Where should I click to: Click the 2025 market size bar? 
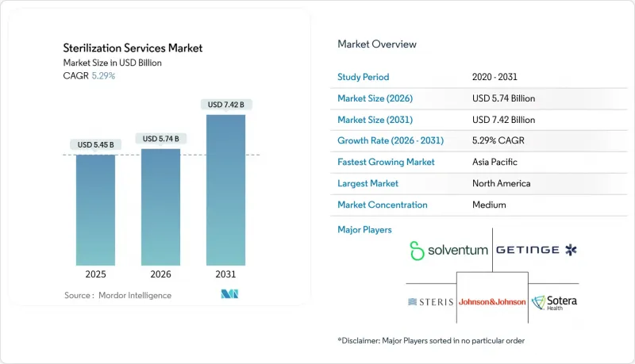[96, 209]
